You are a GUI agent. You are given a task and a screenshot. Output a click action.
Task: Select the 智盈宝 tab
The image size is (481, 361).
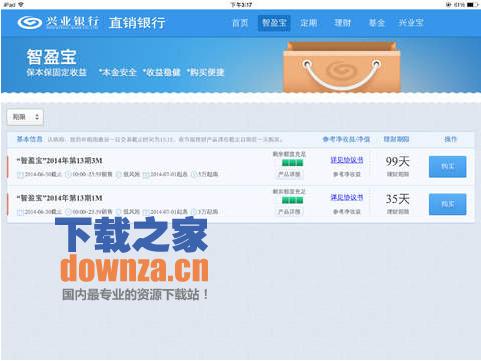pyautogui.click(x=274, y=23)
